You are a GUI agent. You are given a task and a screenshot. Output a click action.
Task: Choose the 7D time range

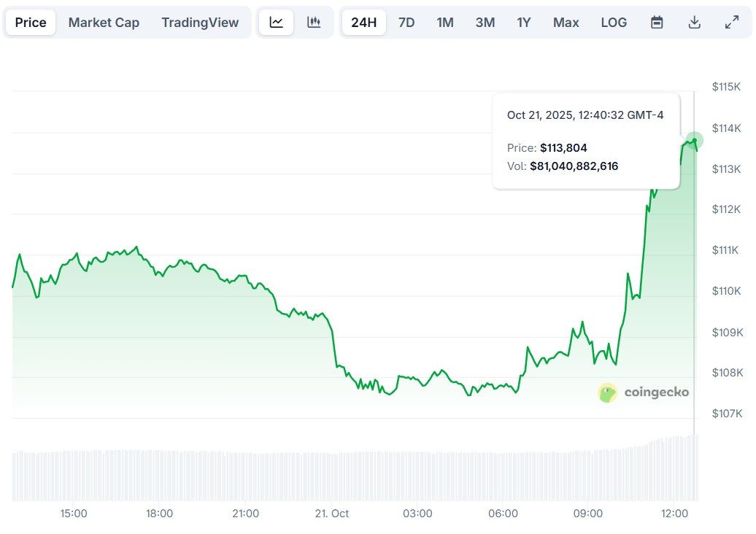point(406,23)
